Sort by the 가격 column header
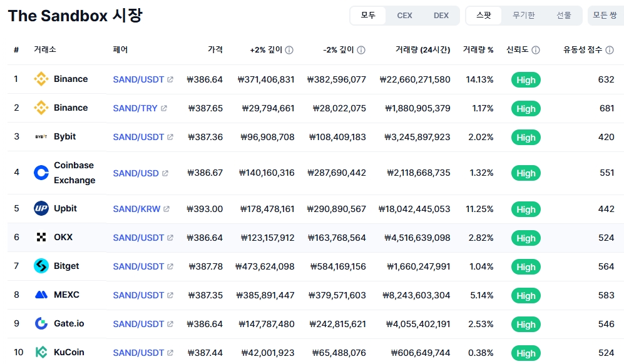Image resolution: width=624 pixels, height=364 pixels. pyautogui.click(x=215, y=49)
